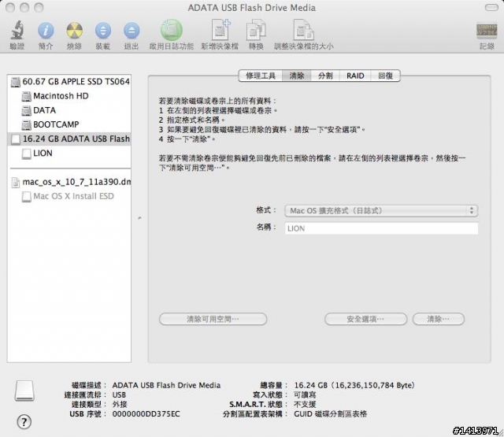Image resolution: width=504 pixels, height=437 pixels.
Task: Open the Mac OS Extended format dropdown
Action: click(x=381, y=211)
